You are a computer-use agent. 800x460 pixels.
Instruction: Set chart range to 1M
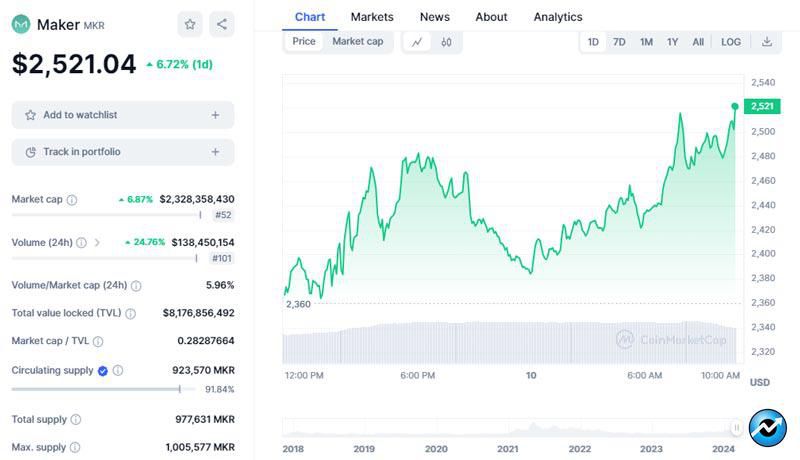click(x=646, y=42)
